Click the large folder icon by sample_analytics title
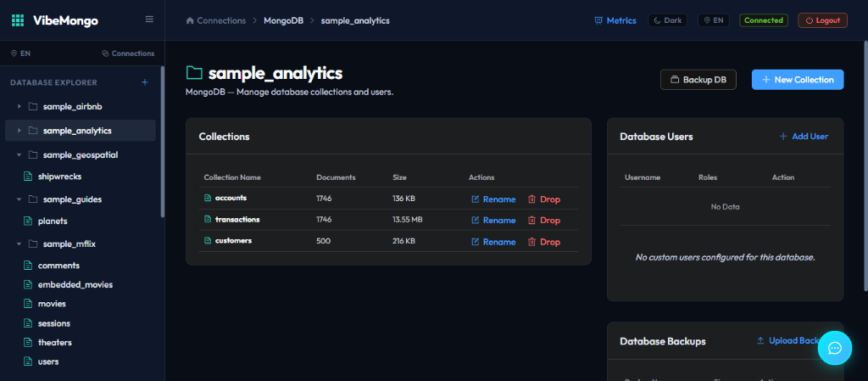Viewport: 868px width, 381px height. tap(194, 72)
